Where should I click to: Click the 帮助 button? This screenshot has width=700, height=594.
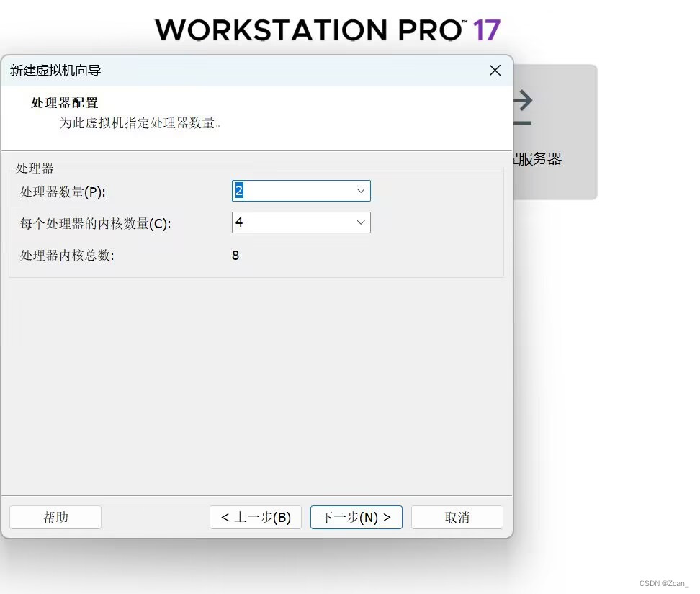click(x=55, y=517)
